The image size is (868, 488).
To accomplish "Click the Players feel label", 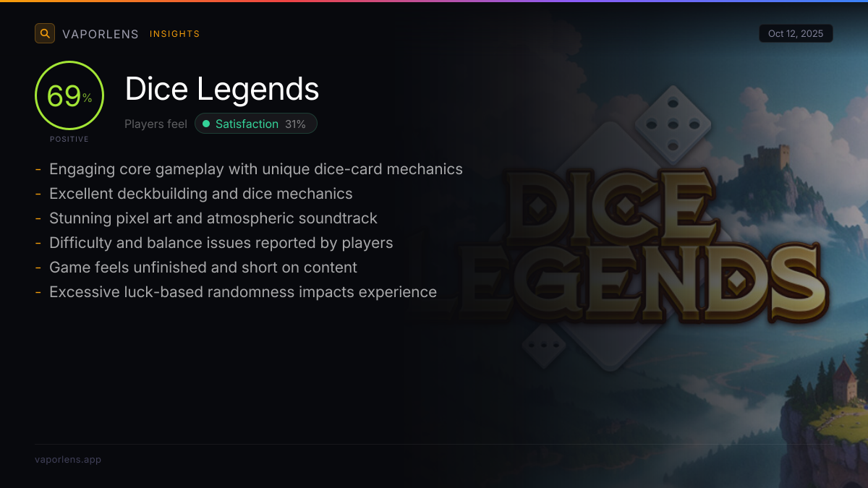I will 156,124.
